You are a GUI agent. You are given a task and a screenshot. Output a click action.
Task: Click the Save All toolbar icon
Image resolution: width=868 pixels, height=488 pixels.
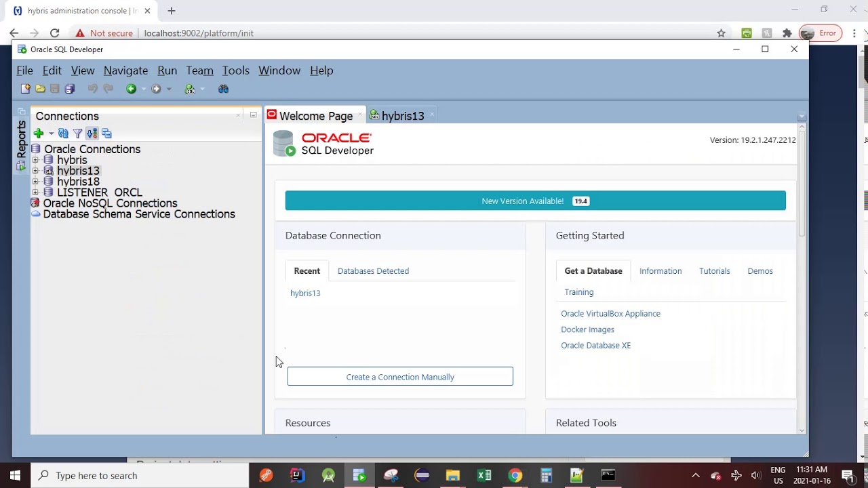(70, 89)
